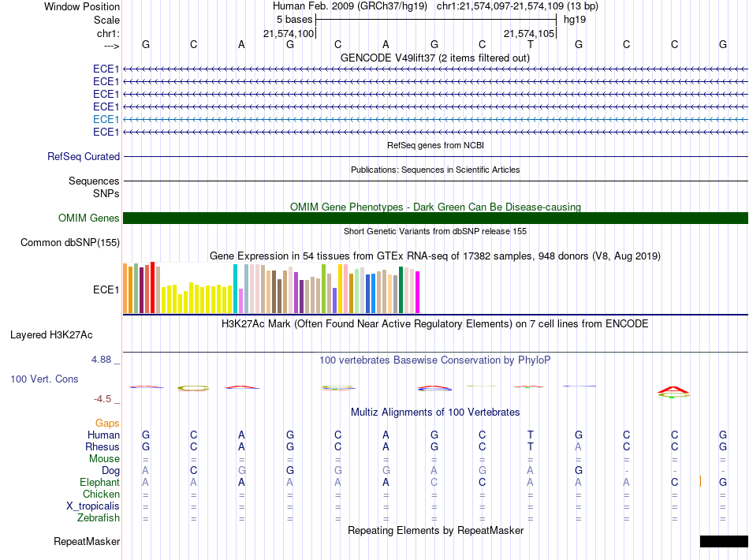
Task: Click the GENCODE V49lift37 track title
Action: (x=435, y=58)
